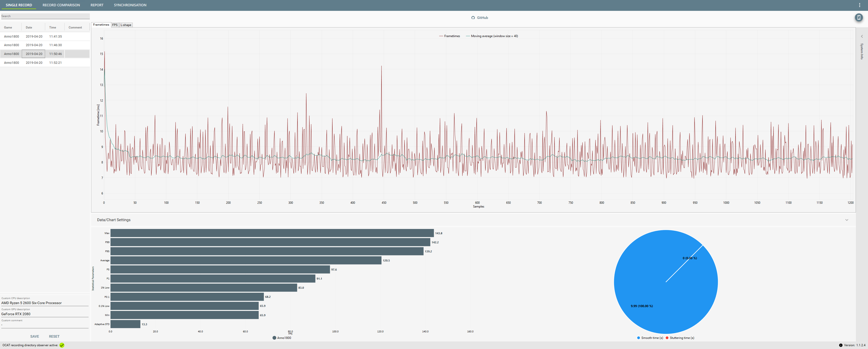
Task: Click the version info icon
Action: coord(840,345)
